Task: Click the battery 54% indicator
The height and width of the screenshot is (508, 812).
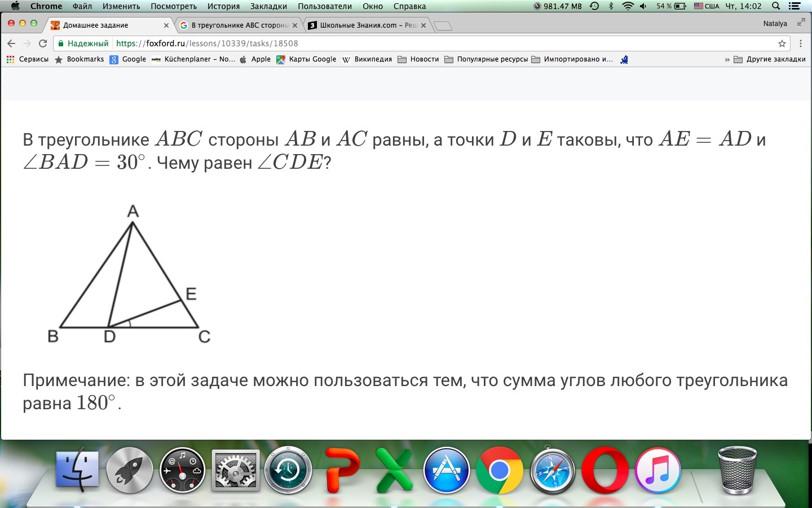Action: (671, 6)
